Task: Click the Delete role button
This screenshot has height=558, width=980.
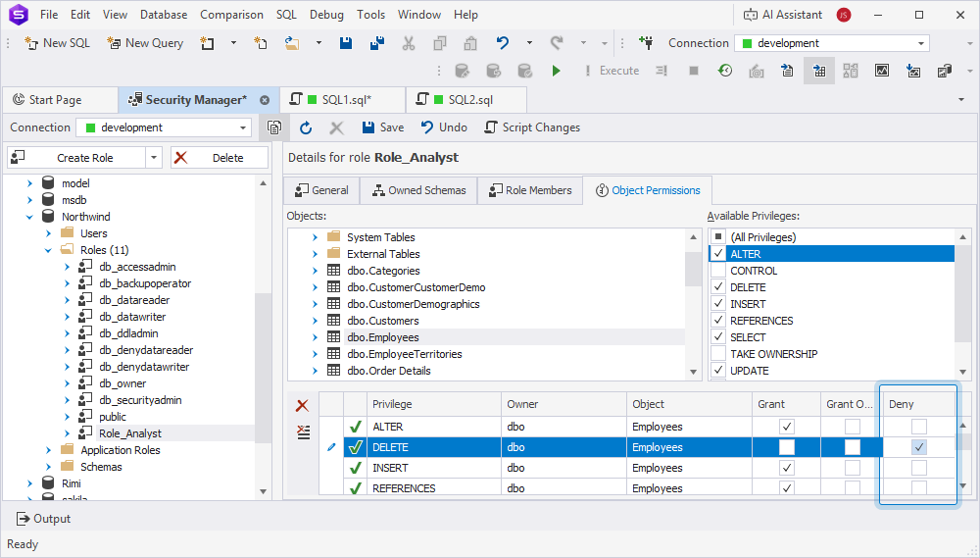Action: point(220,158)
